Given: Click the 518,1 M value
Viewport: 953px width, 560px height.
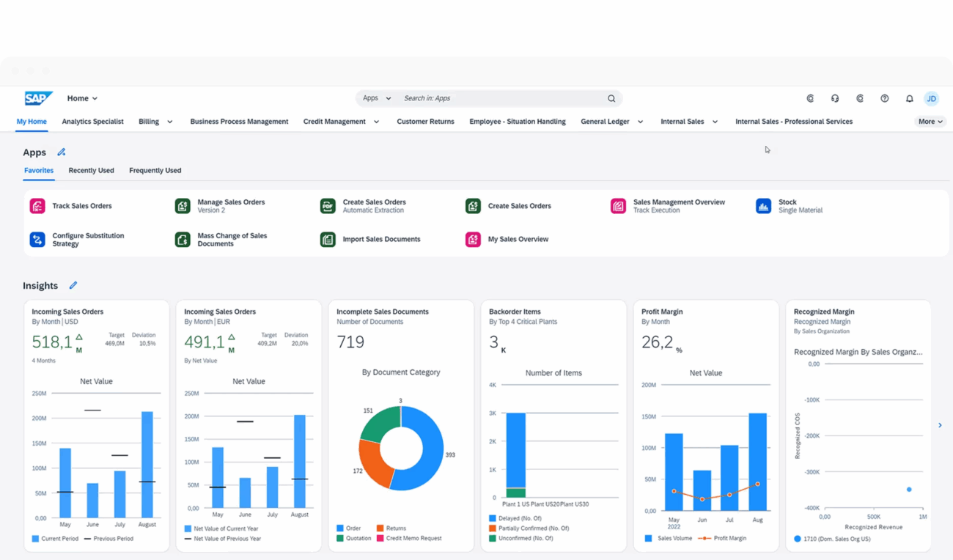Looking at the screenshot, I should point(57,342).
